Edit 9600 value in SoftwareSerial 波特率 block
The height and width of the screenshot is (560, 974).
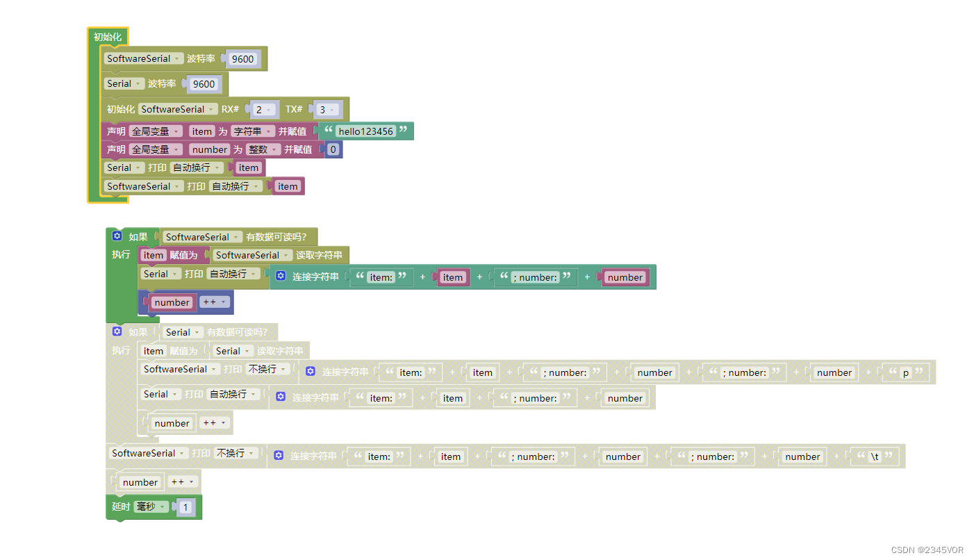242,59
